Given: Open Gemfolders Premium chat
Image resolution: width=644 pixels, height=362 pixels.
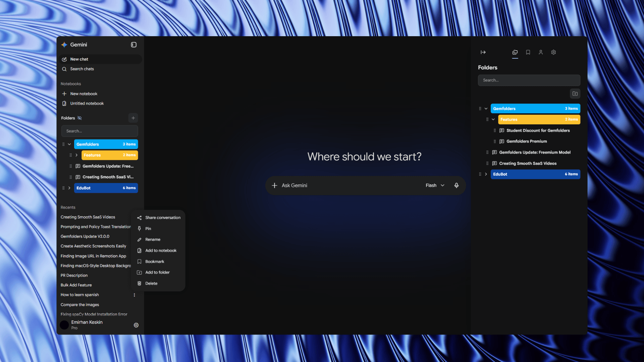Looking at the screenshot, I should click(527, 141).
